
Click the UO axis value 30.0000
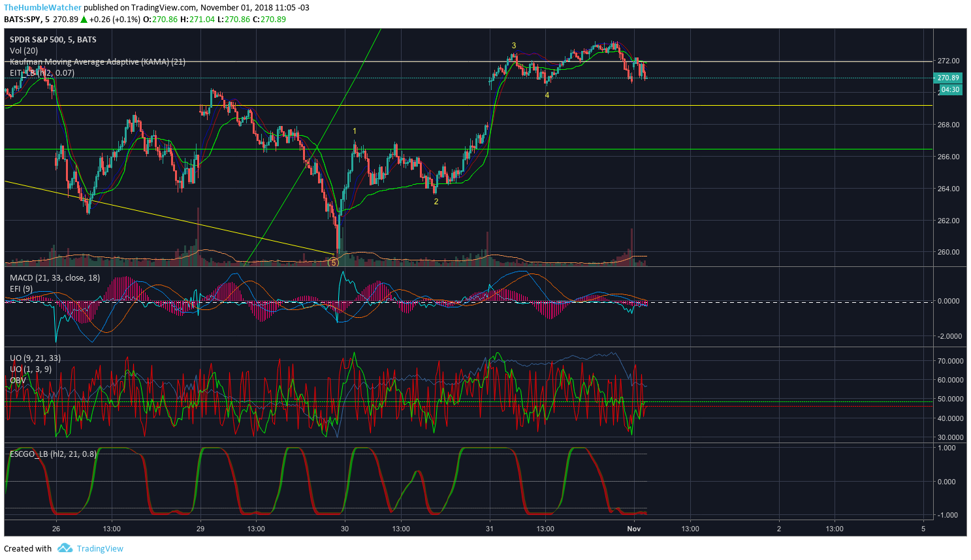[950, 438]
